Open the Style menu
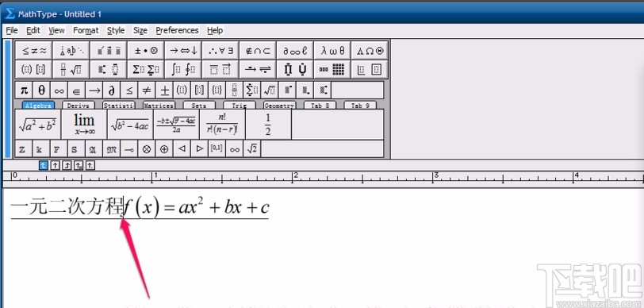Image resolution: width=644 pixels, height=308 pixels. pyautogui.click(x=116, y=30)
